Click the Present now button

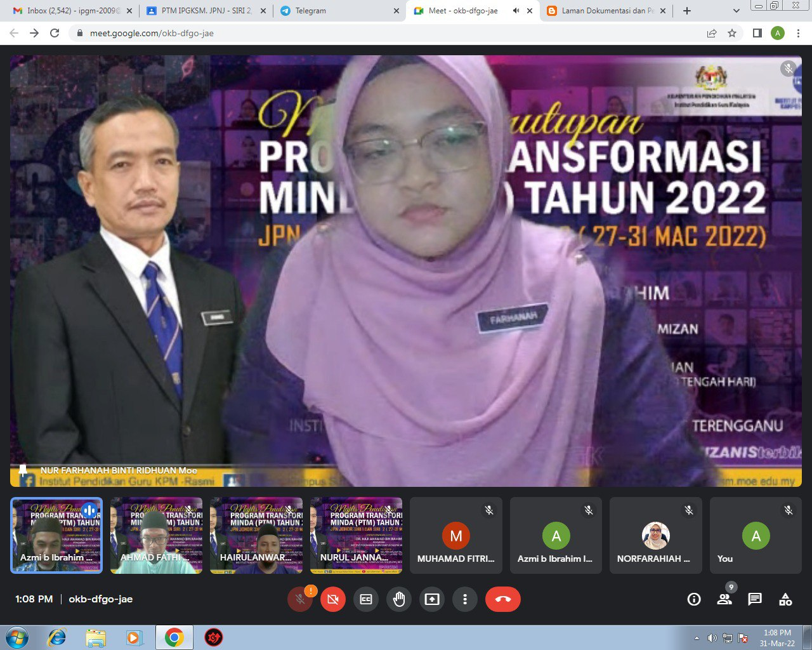click(432, 599)
